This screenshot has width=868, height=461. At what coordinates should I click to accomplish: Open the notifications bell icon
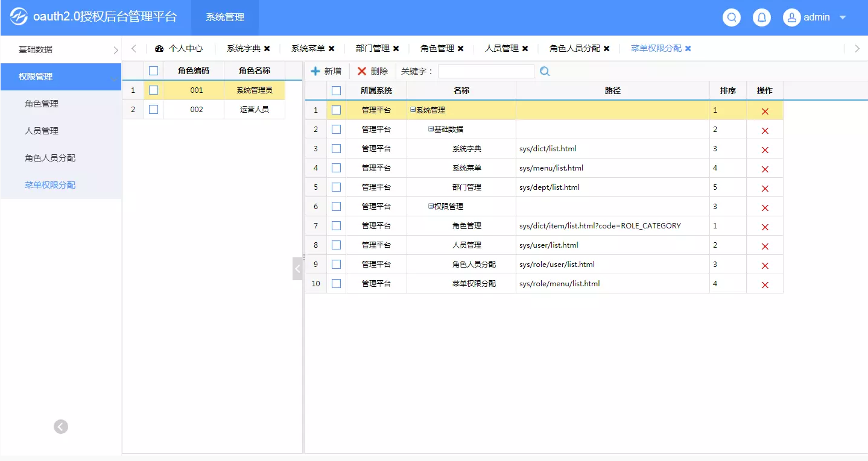coord(762,17)
